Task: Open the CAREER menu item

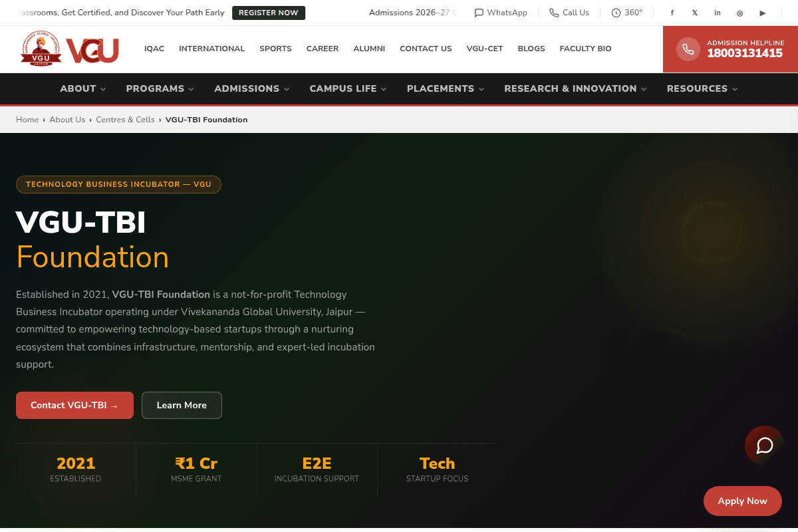Action: [x=323, y=49]
